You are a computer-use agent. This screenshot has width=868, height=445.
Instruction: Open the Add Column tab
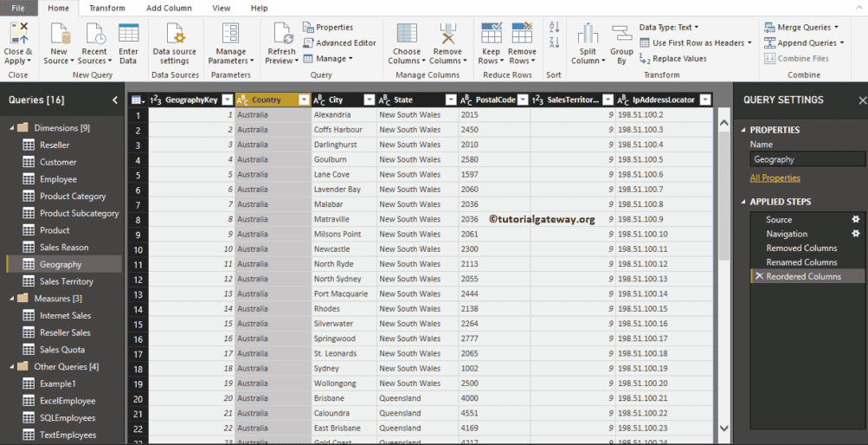(169, 8)
